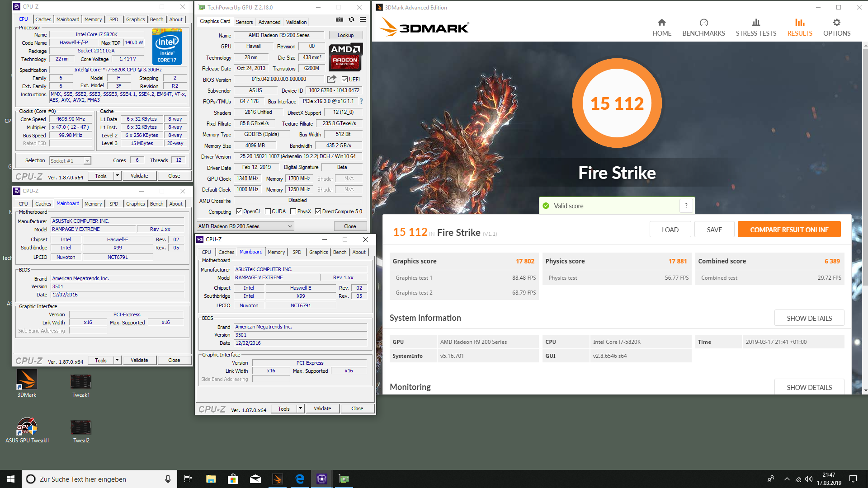Open Microsoft Store from taskbar
Viewport: 868px width, 488px height.
233,479
